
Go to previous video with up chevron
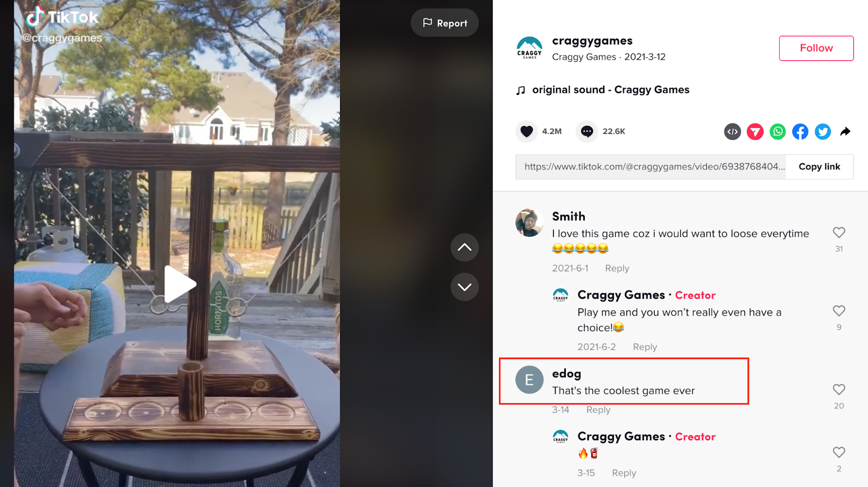point(464,248)
